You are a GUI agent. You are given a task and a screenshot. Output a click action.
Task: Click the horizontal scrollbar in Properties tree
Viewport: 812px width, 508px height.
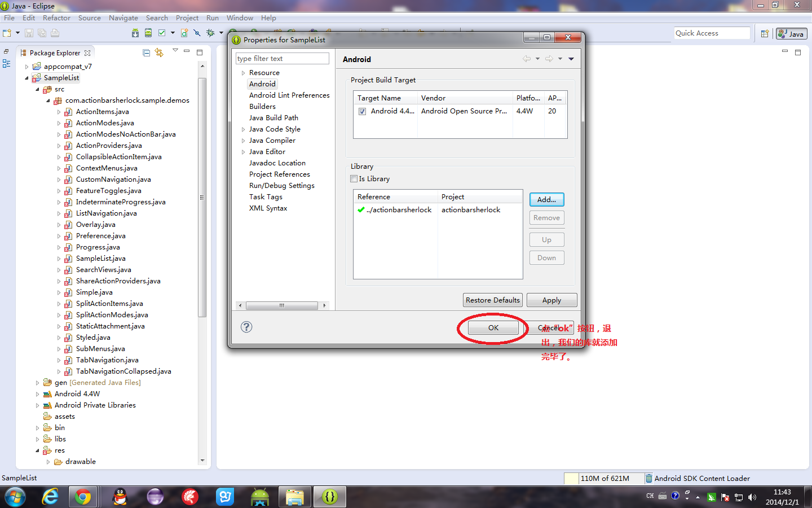[x=282, y=305]
